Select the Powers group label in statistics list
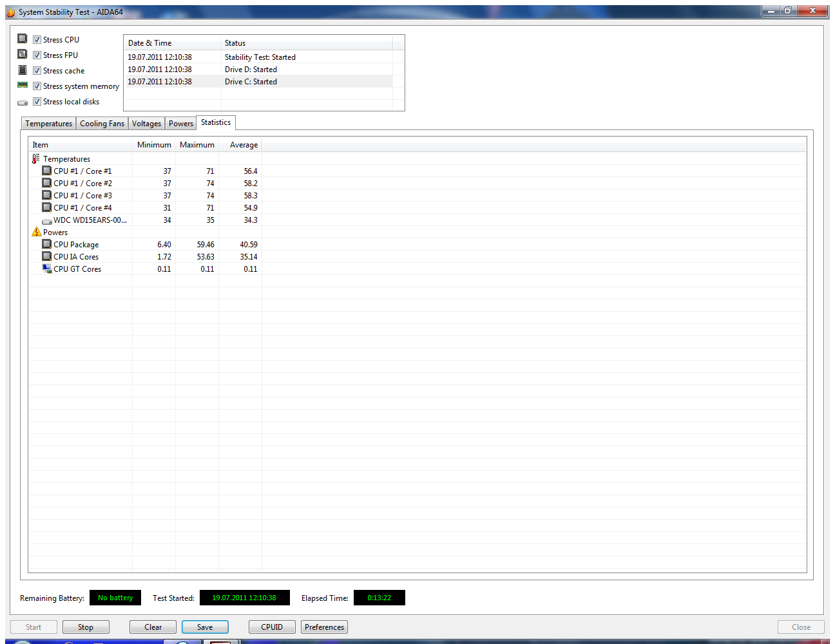The height and width of the screenshot is (644, 835). point(55,232)
